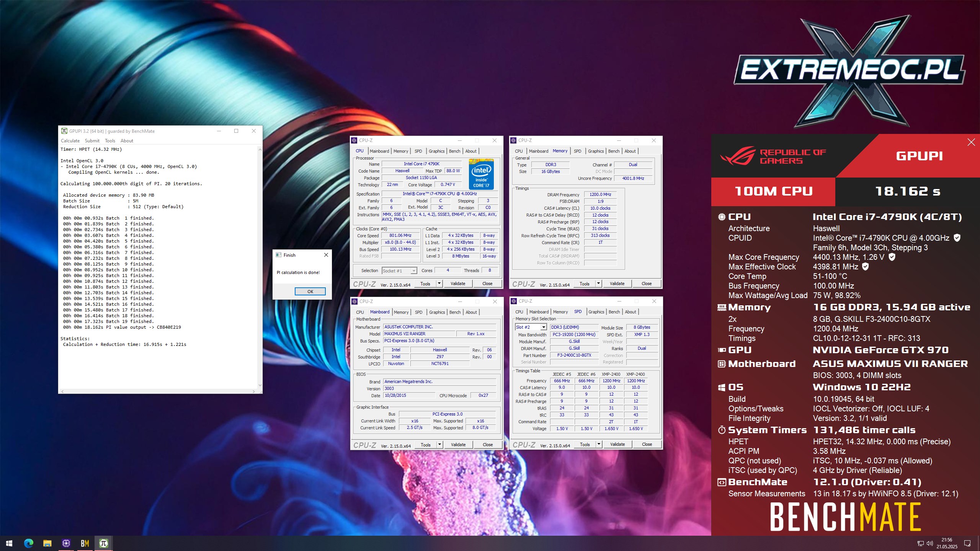980x551 pixels.
Task: Click GPUPI horizontal scrollbar right arrow
Action: 253,391
